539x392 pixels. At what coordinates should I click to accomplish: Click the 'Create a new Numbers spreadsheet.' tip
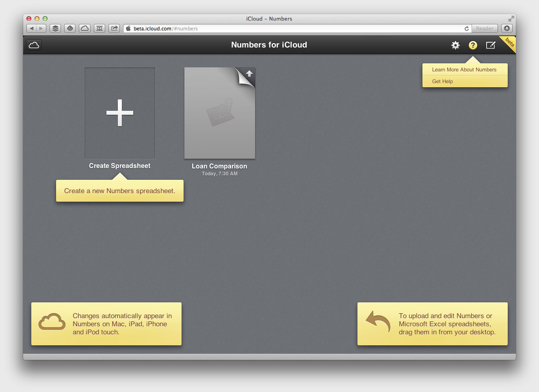120,191
